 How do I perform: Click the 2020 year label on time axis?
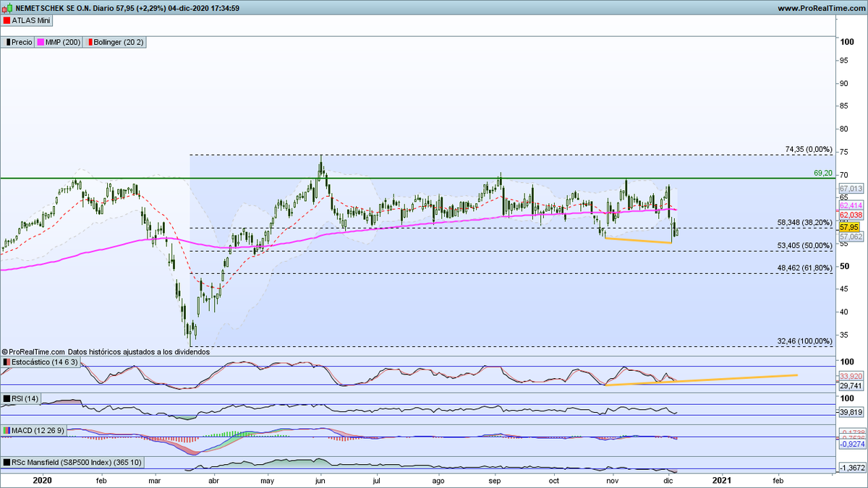(x=43, y=479)
